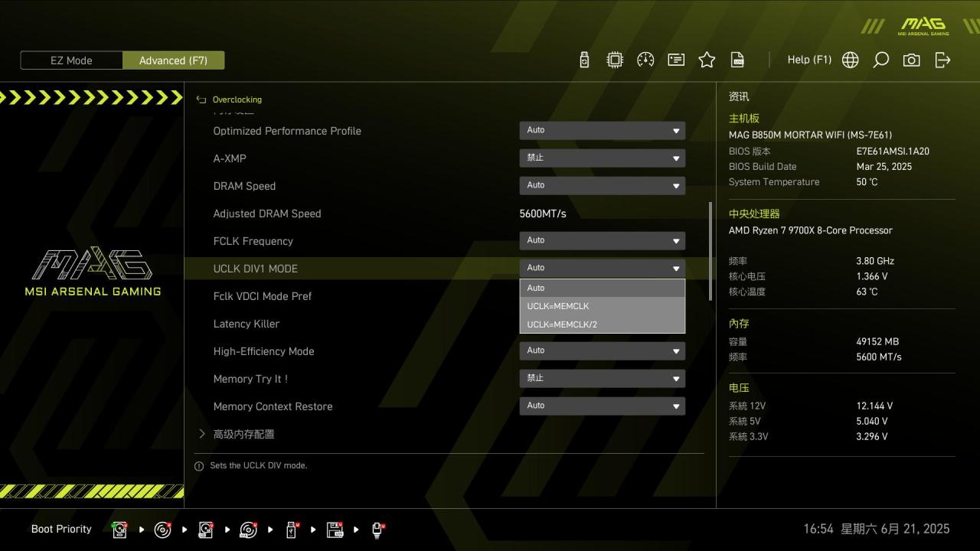Open the High-Efficiency Mode dropdown
Image resolution: width=980 pixels, height=551 pixels.
602,350
